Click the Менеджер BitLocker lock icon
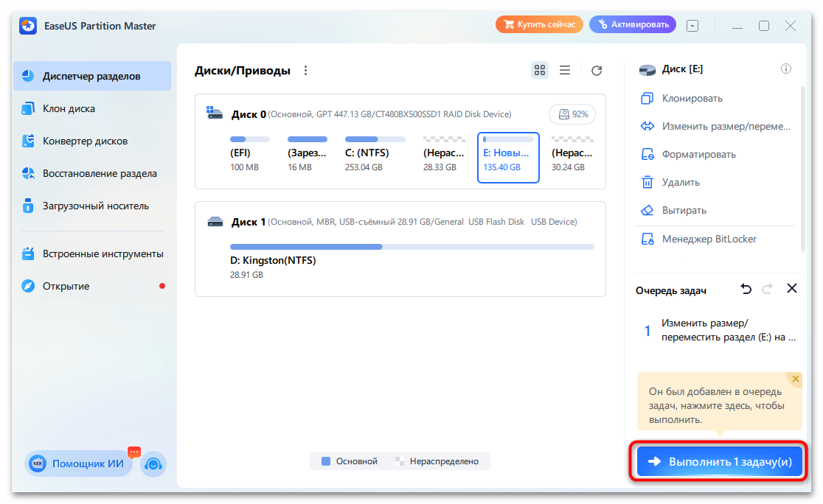823x504 pixels. (x=647, y=239)
